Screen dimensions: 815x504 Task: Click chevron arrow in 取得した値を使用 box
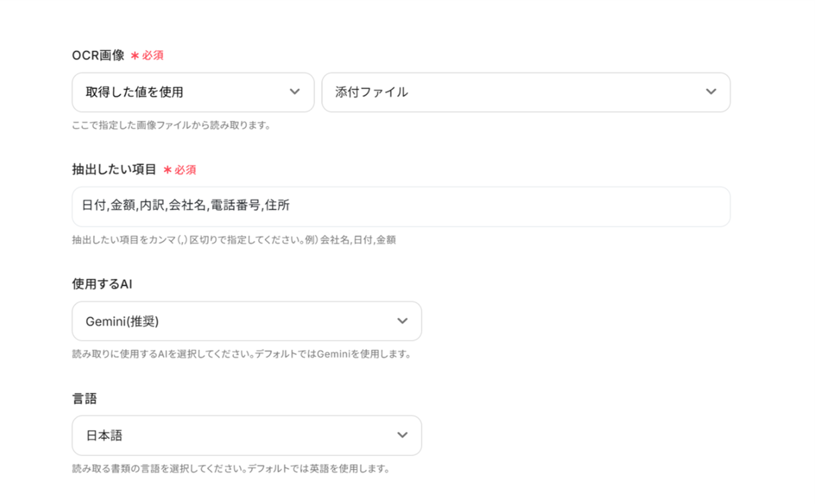(294, 92)
